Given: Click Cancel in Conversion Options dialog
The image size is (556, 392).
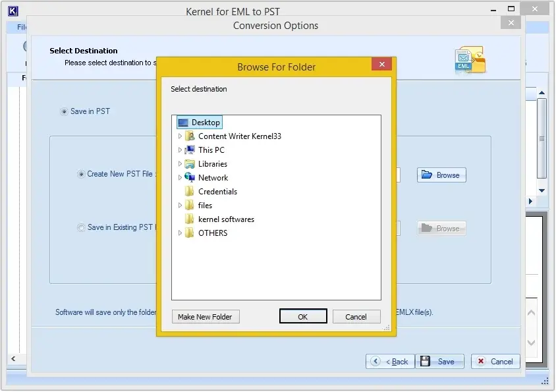Looking at the screenshot, I should [x=495, y=362].
